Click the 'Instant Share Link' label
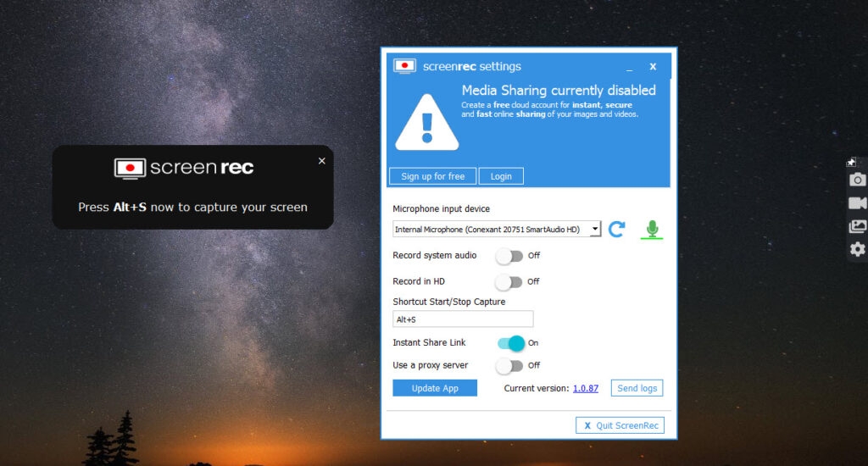 (429, 342)
